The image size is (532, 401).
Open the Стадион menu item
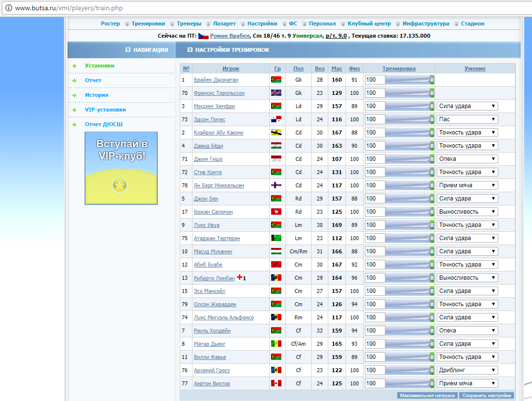pos(472,23)
